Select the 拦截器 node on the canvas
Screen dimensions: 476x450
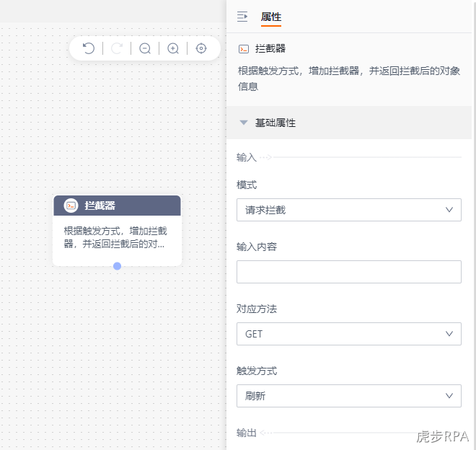click(x=117, y=231)
